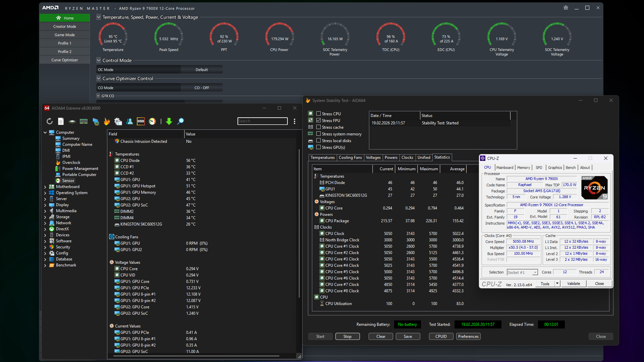The image size is (644, 362).
Task: Uncheck the Stress FPU checkbox
Action: tap(319, 120)
